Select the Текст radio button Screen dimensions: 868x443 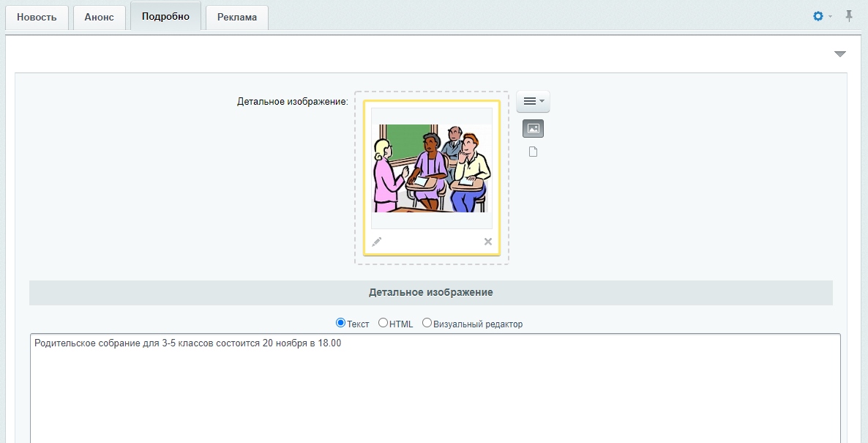340,323
